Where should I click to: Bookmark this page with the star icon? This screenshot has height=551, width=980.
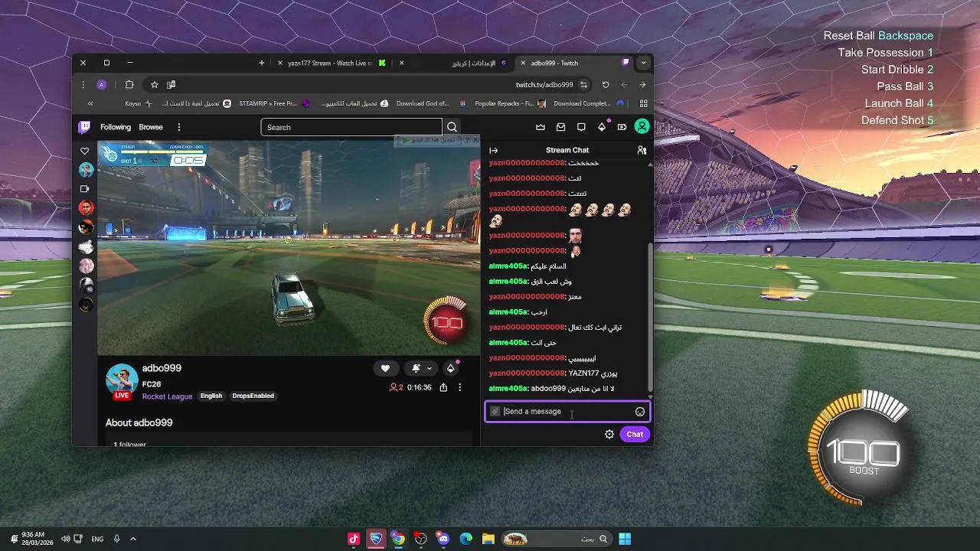pyautogui.click(x=154, y=85)
